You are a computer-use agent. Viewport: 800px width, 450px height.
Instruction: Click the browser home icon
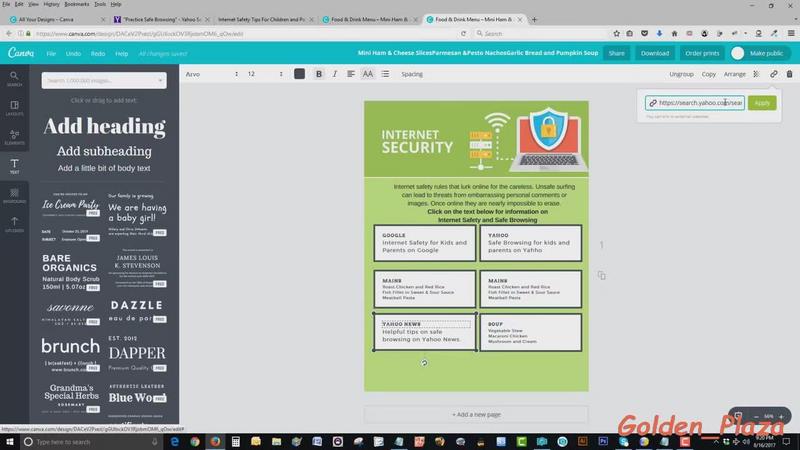point(674,34)
